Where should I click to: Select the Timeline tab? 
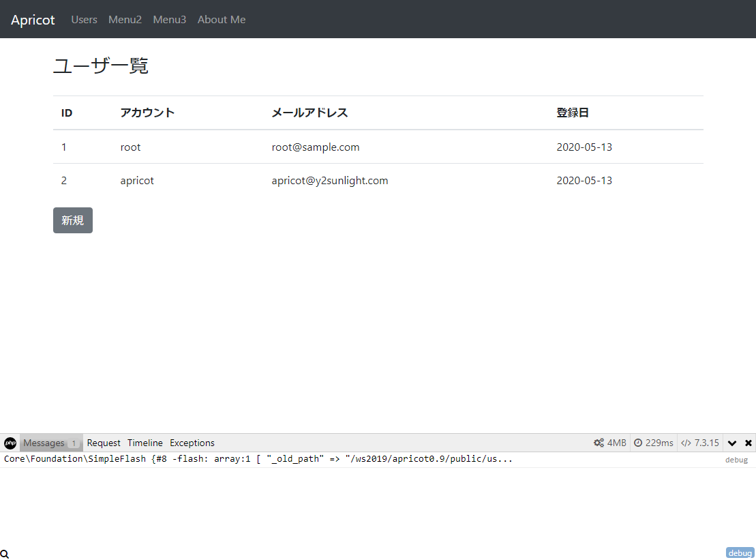tap(145, 443)
